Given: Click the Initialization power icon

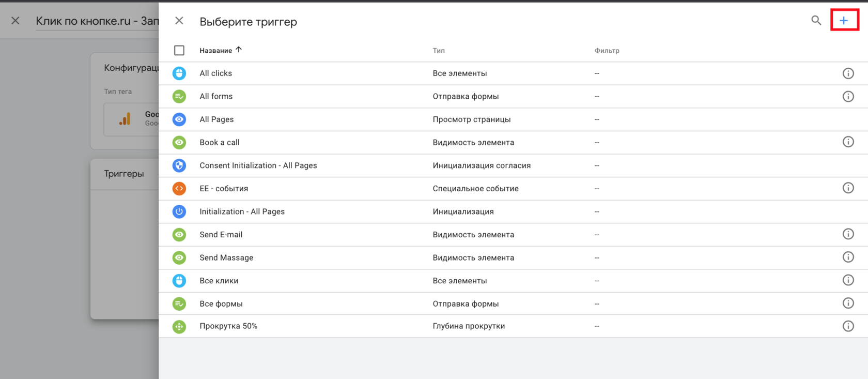Looking at the screenshot, I should point(179,211).
